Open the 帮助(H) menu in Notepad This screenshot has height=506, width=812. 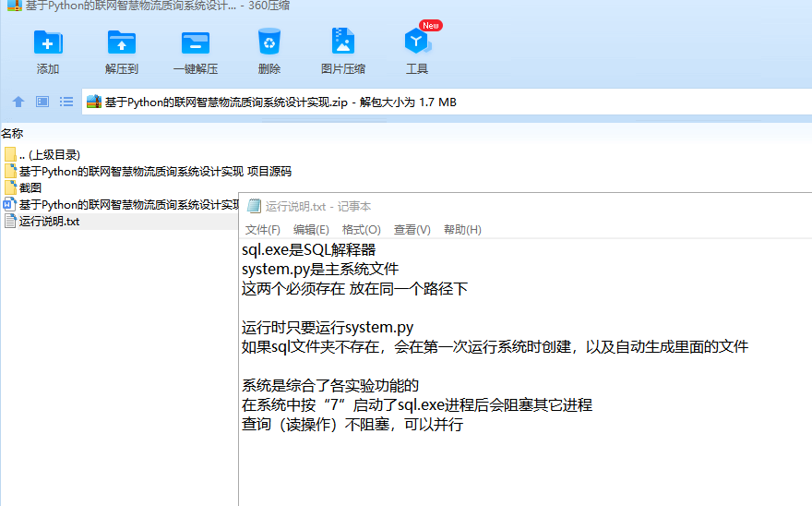[x=462, y=230]
